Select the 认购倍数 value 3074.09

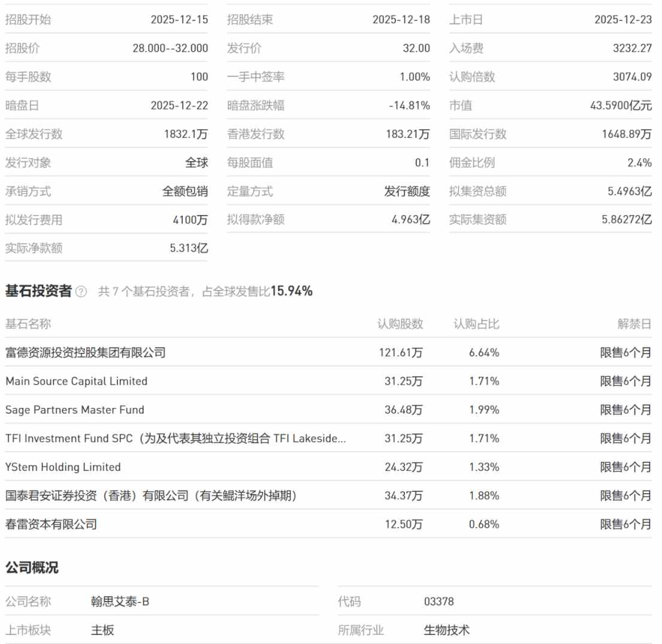tap(633, 77)
